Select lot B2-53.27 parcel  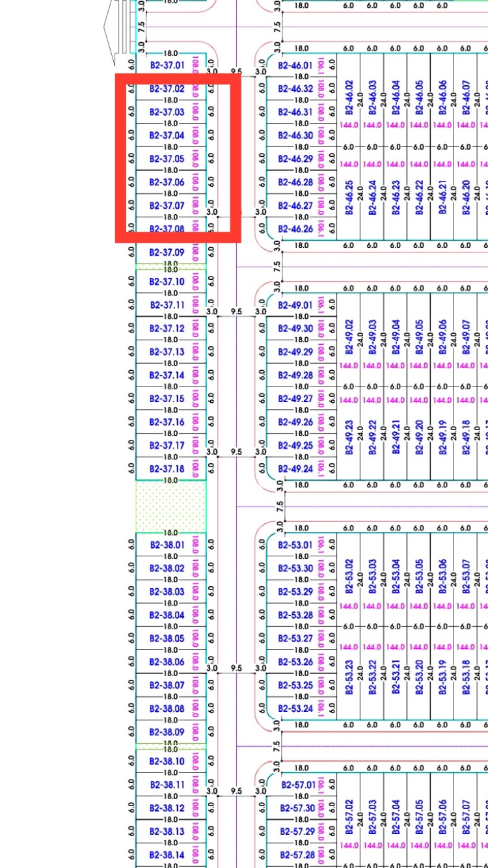click(295, 638)
